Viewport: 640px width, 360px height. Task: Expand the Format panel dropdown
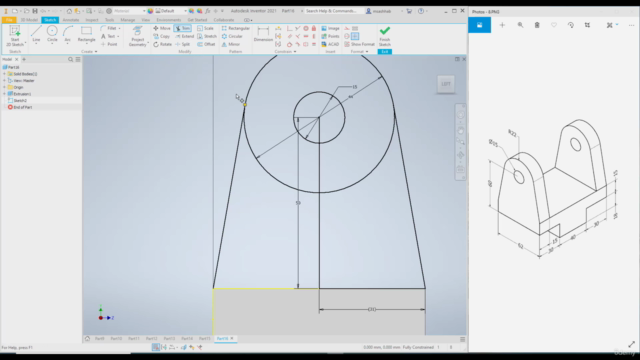click(360, 52)
